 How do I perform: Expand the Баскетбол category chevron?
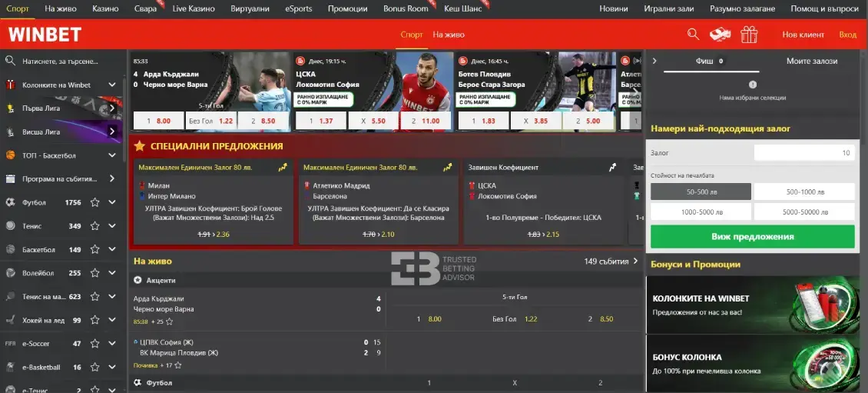(112, 249)
